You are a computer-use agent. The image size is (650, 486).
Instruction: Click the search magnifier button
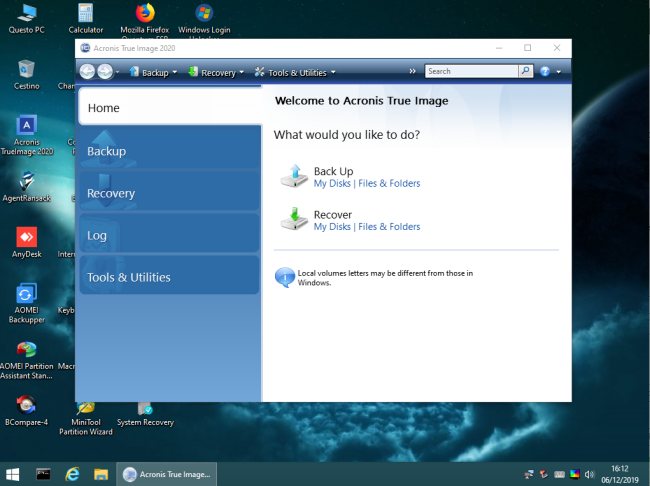click(x=525, y=71)
